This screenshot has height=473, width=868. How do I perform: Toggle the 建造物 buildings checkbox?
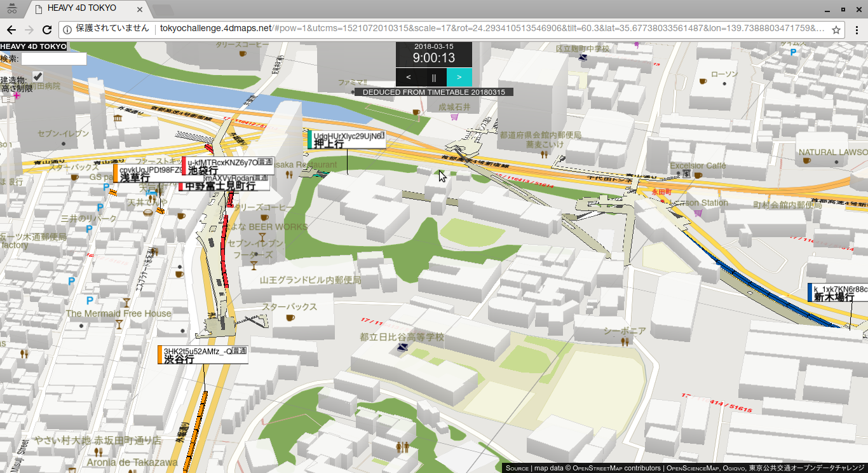37,76
